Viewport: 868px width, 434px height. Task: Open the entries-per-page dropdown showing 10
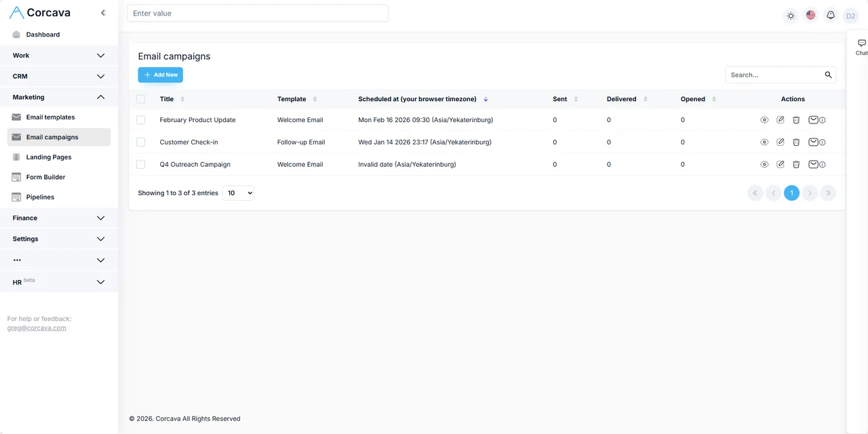(x=238, y=193)
